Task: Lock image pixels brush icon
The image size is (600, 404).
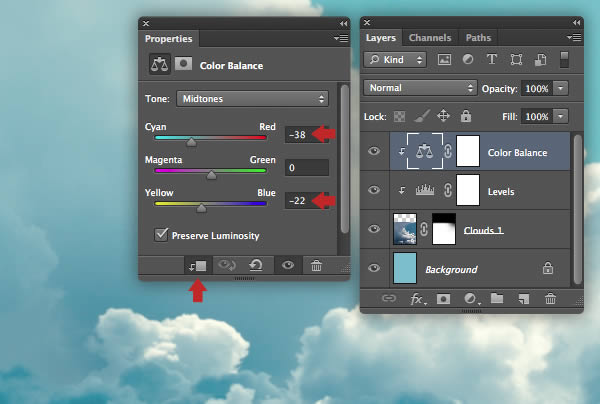Action: [422, 116]
